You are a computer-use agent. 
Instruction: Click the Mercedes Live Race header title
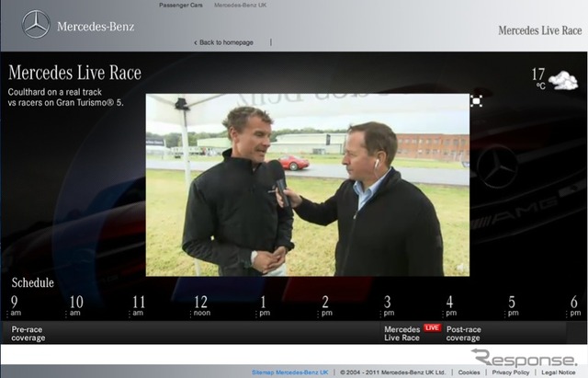coord(540,30)
